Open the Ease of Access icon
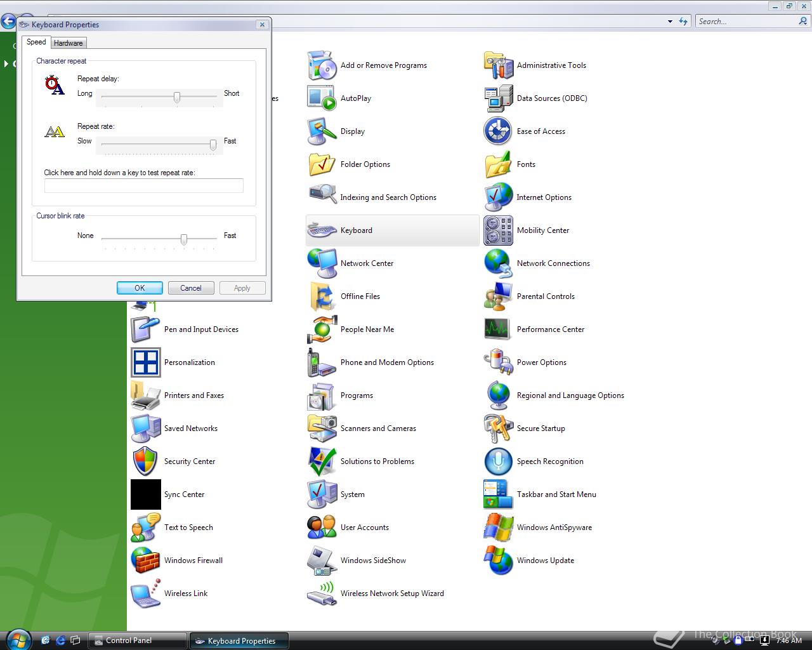 [498, 131]
